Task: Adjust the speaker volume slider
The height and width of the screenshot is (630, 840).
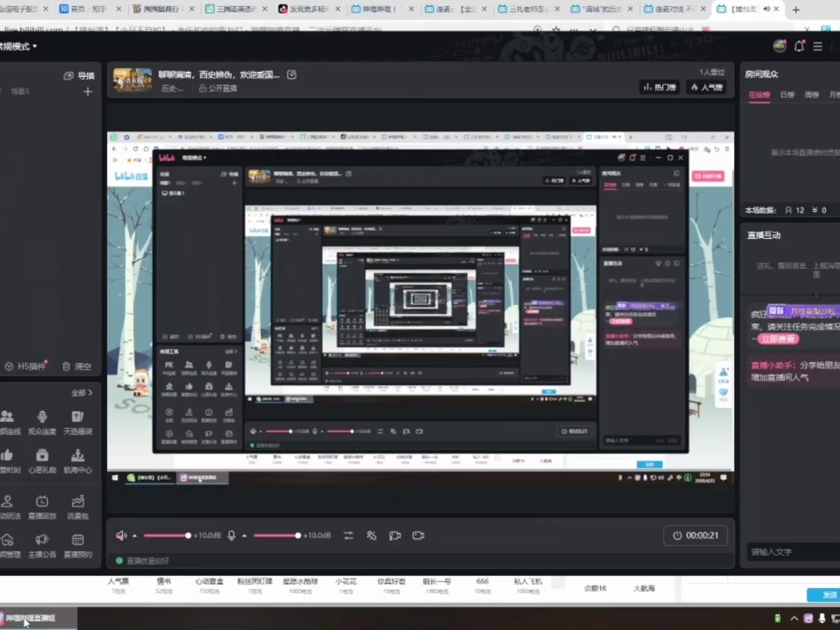Action: [x=167, y=535]
